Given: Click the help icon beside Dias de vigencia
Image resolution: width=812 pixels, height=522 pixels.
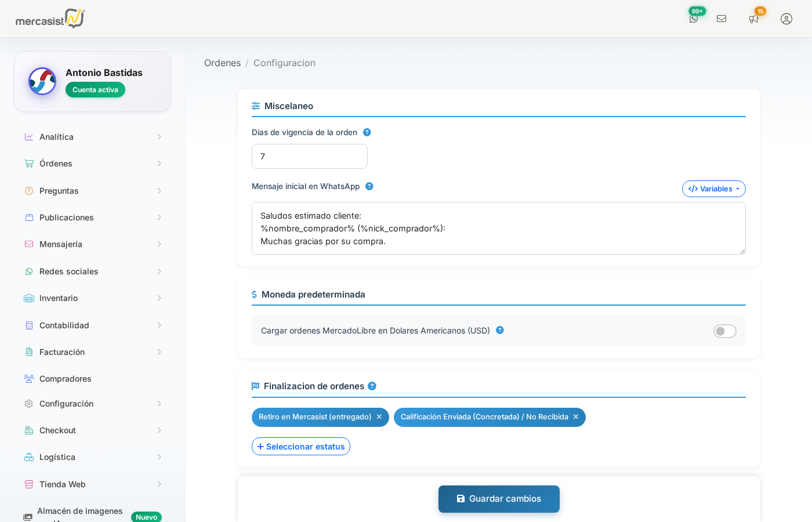Looking at the screenshot, I should (367, 132).
